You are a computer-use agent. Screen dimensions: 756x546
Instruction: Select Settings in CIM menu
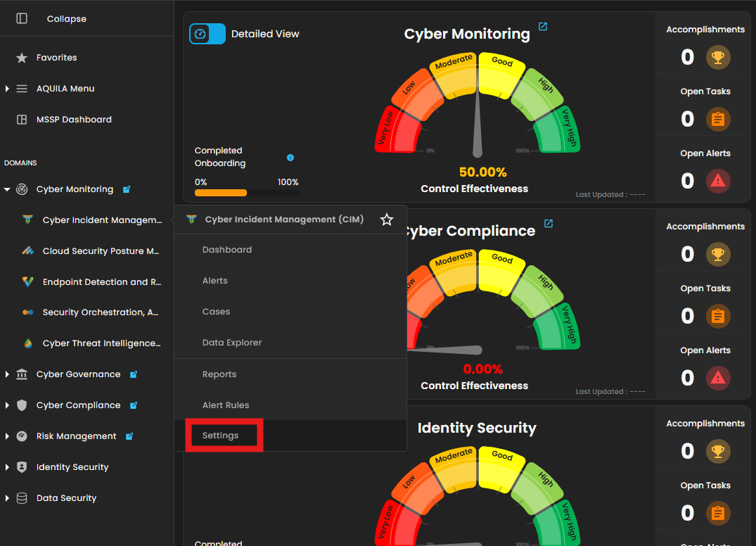click(220, 436)
